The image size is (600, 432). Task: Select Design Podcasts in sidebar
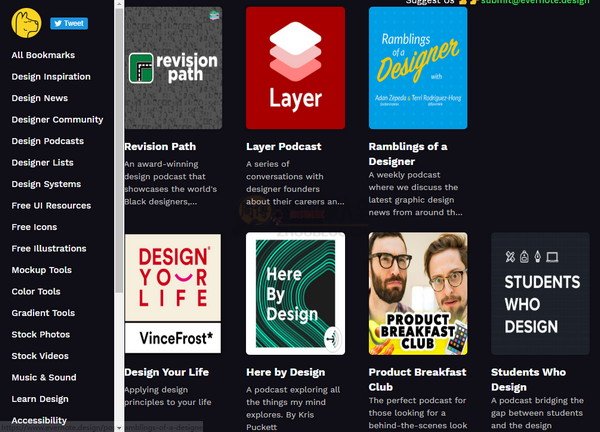click(x=47, y=141)
